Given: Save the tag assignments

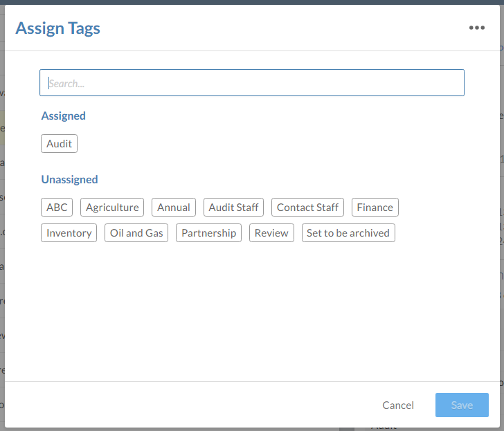Looking at the screenshot, I should point(462,405).
